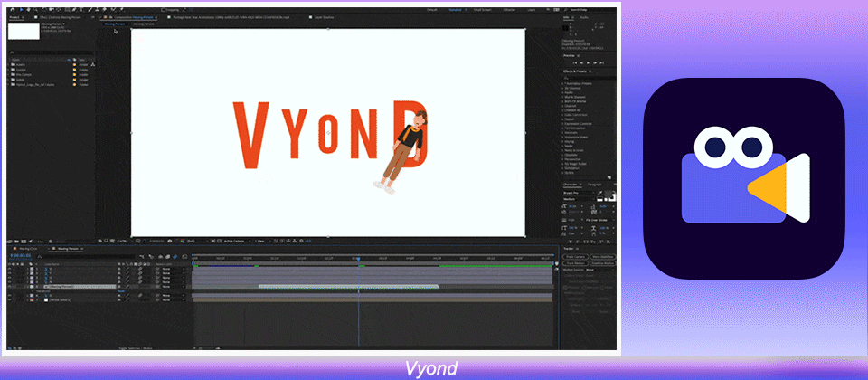Hide layer 4 using its eye toggle
The width and height of the screenshot is (868, 380).
[x=9, y=282]
